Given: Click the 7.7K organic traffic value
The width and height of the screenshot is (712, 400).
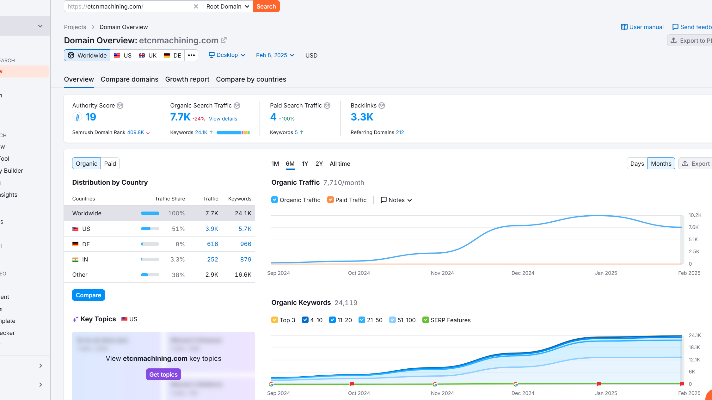Looking at the screenshot, I should click(x=180, y=117).
